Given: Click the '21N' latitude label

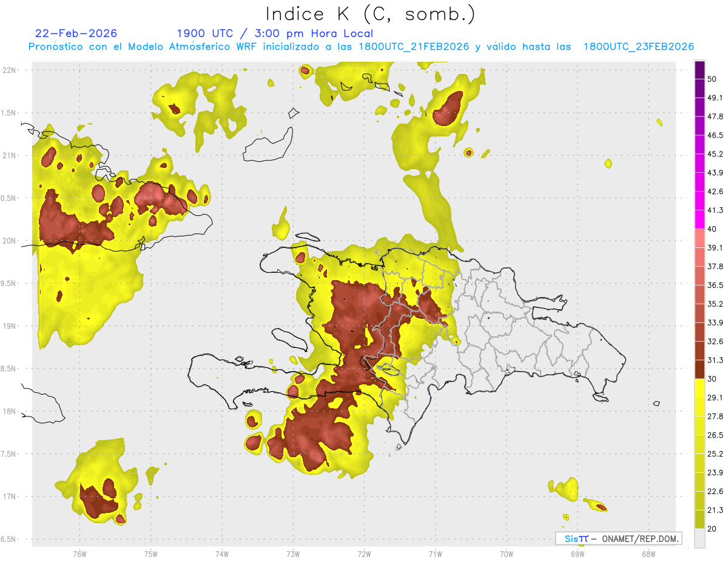Looking at the screenshot, I should pyautogui.click(x=10, y=155).
